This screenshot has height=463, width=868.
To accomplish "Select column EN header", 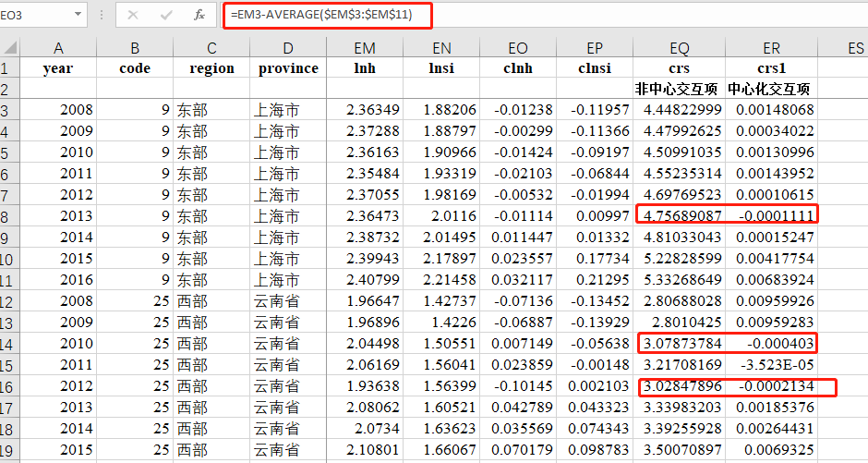I will [441, 48].
